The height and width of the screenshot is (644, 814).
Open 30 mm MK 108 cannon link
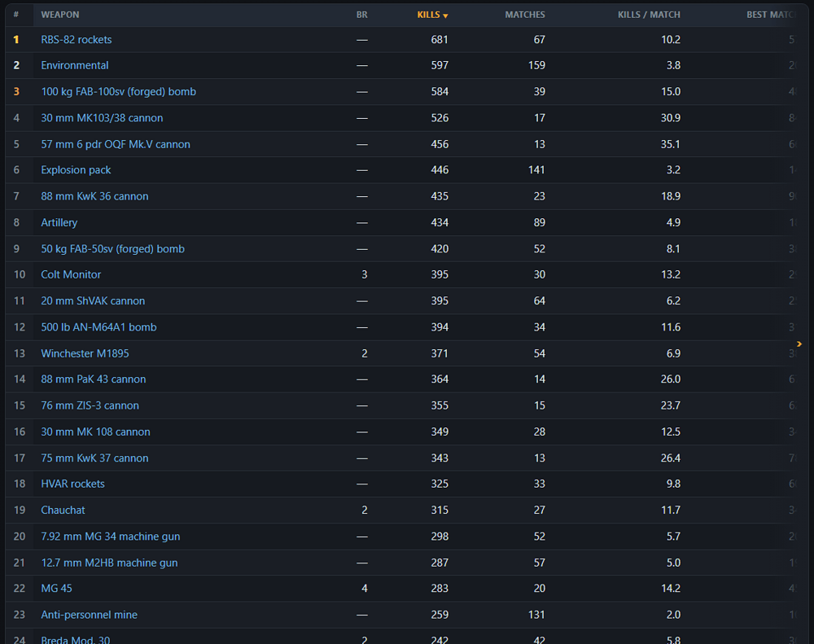tap(95, 432)
